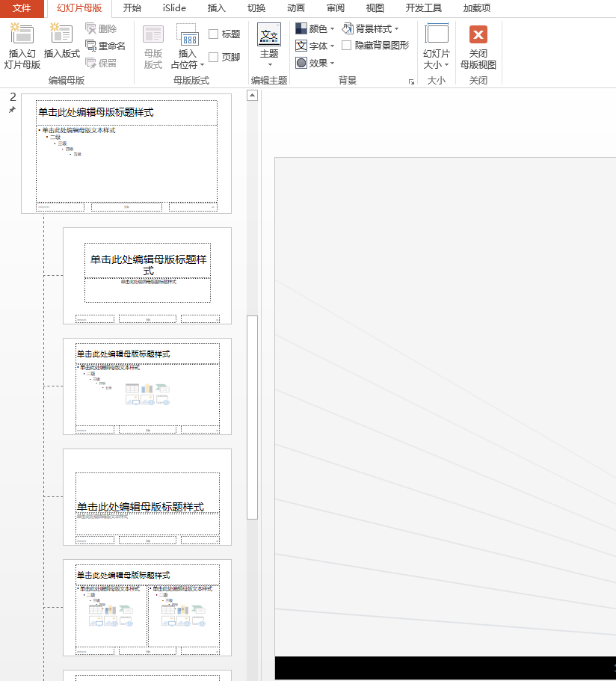Select slide master thumbnail number 2

[126, 153]
